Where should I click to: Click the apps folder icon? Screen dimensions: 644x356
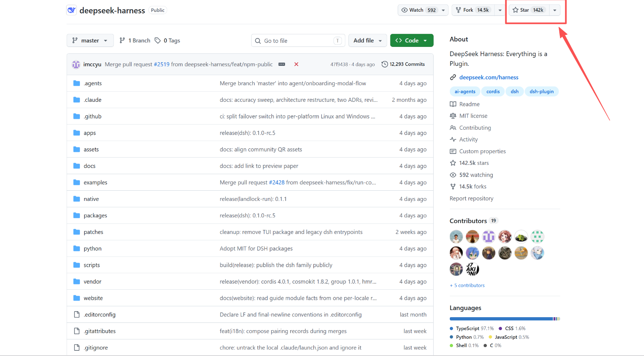[x=77, y=133]
